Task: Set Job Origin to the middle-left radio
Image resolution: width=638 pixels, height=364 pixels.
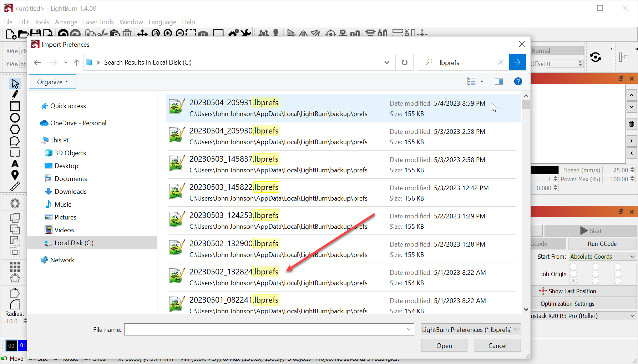Action: (573, 274)
